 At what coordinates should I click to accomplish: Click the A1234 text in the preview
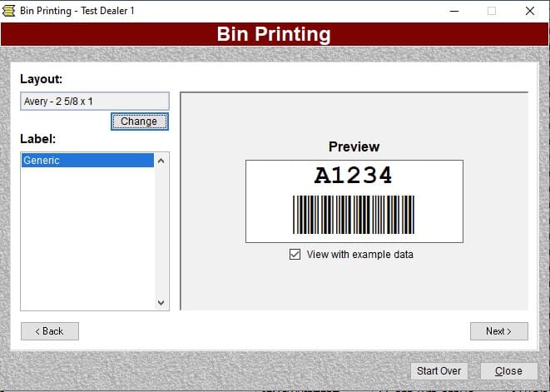click(x=354, y=176)
